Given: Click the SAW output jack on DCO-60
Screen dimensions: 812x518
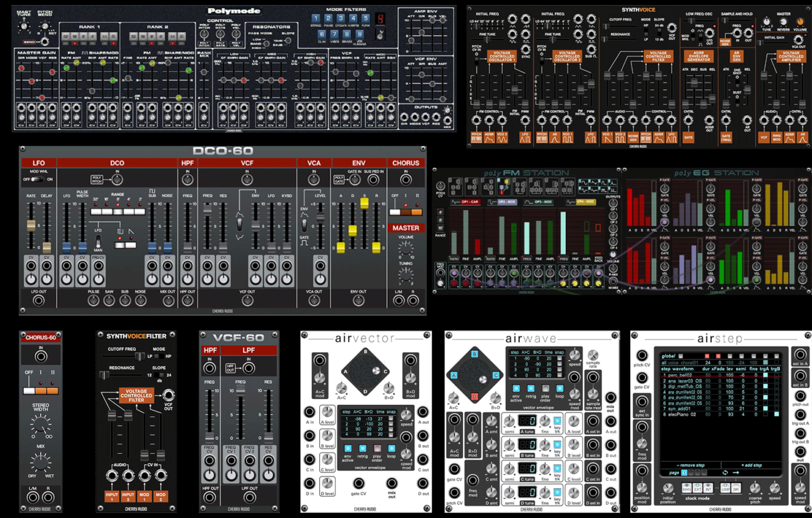Looking at the screenshot, I should pos(109,301).
